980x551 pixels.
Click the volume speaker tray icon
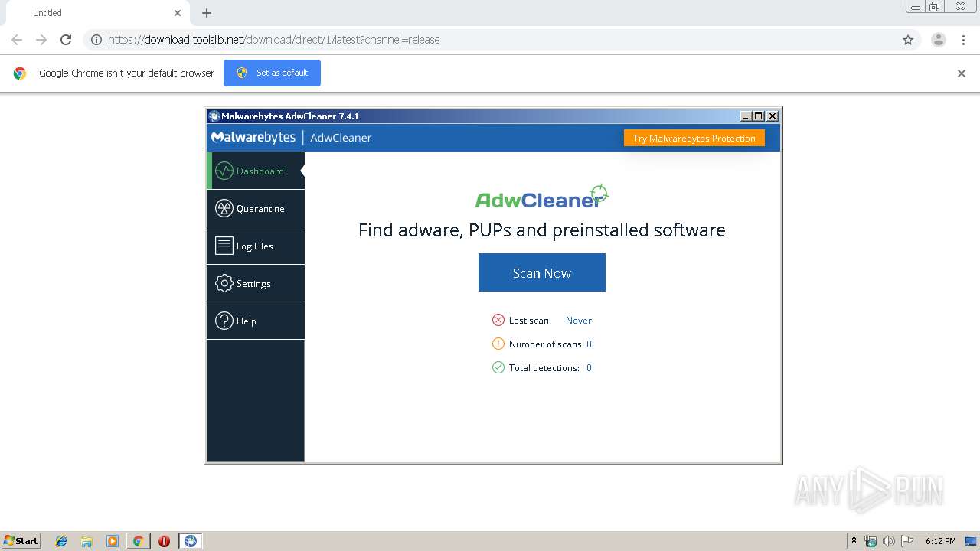(889, 541)
